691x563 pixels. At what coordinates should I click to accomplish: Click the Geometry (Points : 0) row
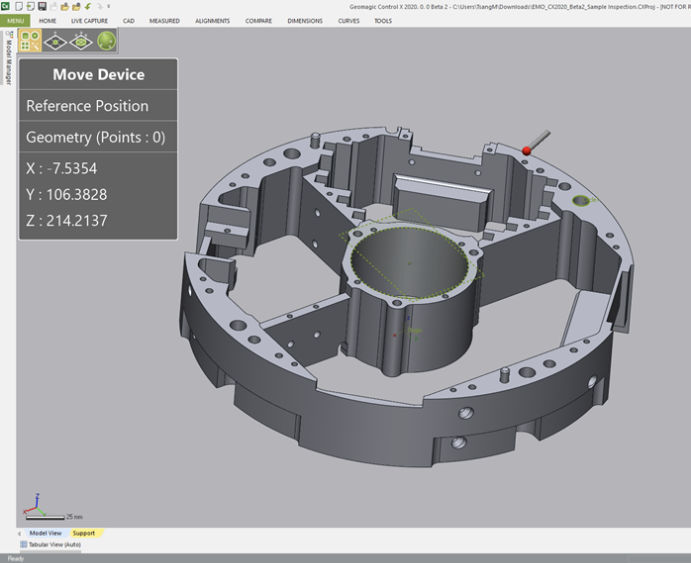(x=98, y=137)
